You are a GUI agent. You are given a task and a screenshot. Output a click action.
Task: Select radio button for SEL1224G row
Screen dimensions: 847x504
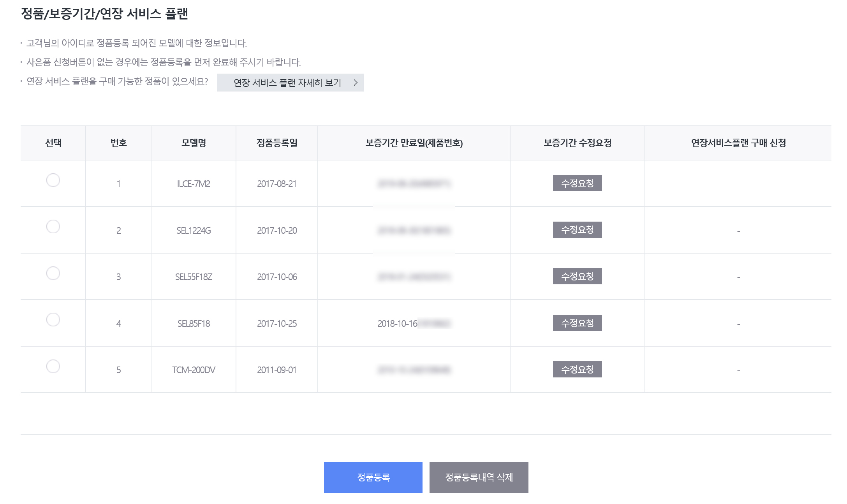point(53,226)
